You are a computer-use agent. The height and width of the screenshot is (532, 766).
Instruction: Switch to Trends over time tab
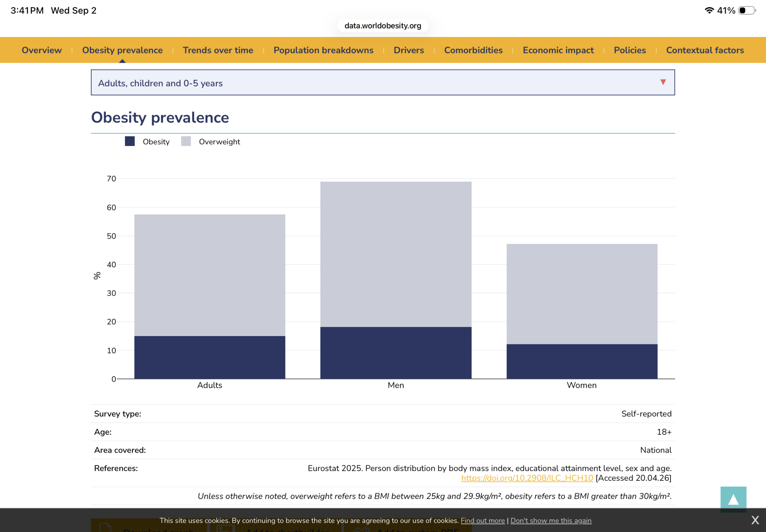(x=218, y=50)
